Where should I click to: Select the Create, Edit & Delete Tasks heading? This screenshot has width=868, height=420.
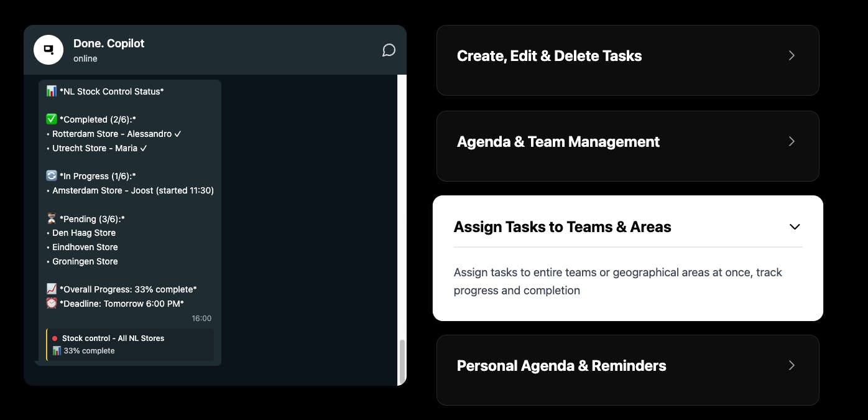click(x=549, y=56)
